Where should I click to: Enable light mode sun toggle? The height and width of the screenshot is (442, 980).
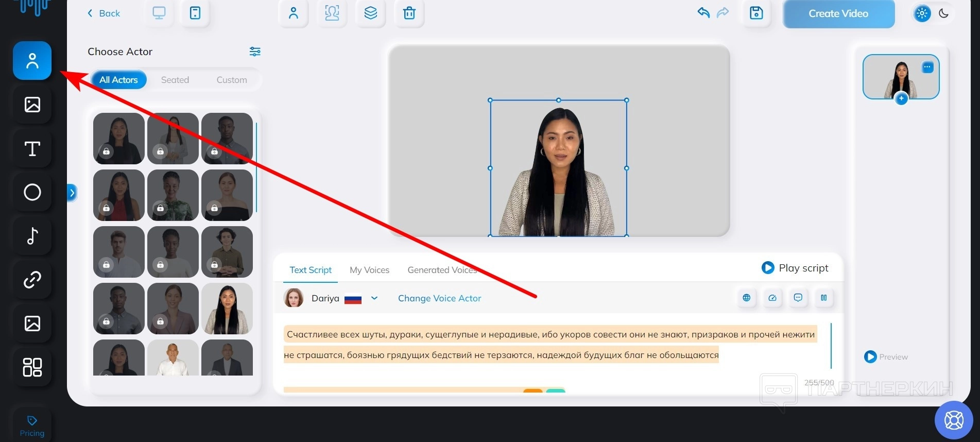click(922, 13)
